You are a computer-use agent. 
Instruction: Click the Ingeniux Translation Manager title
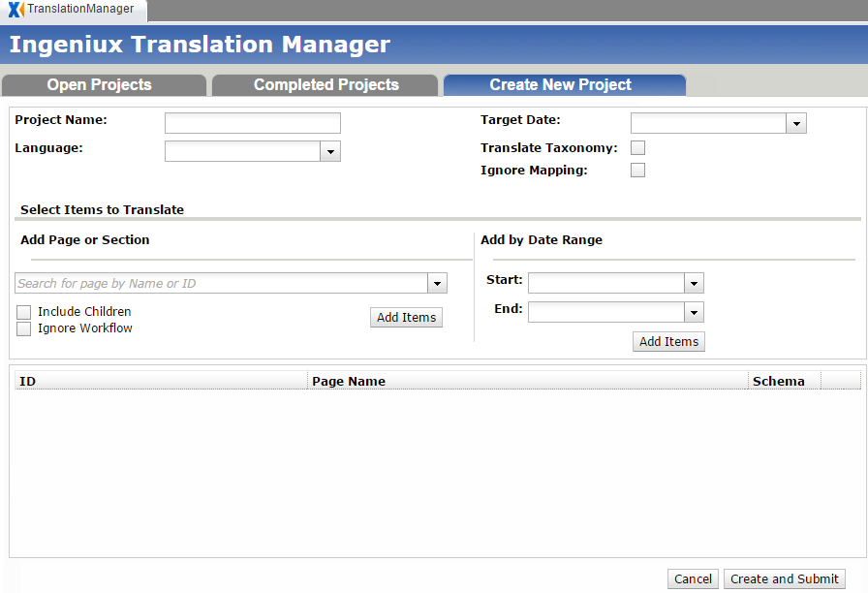coord(200,45)
